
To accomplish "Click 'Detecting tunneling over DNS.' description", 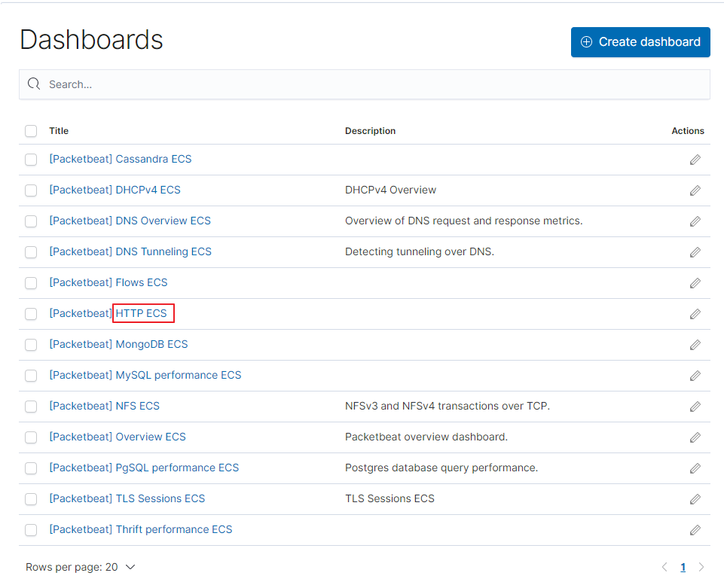I will pos(420,252).
